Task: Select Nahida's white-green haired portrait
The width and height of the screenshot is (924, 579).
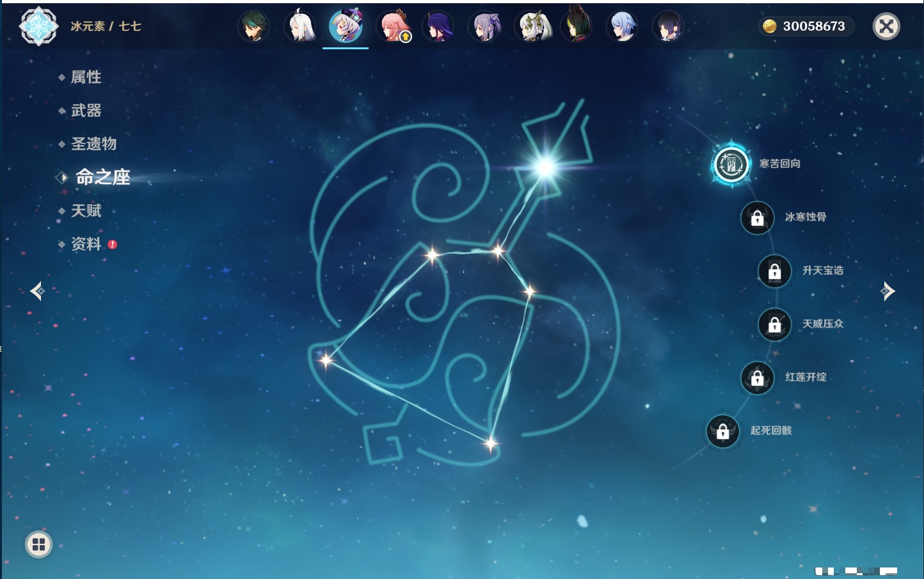Action: pos(531,26)
